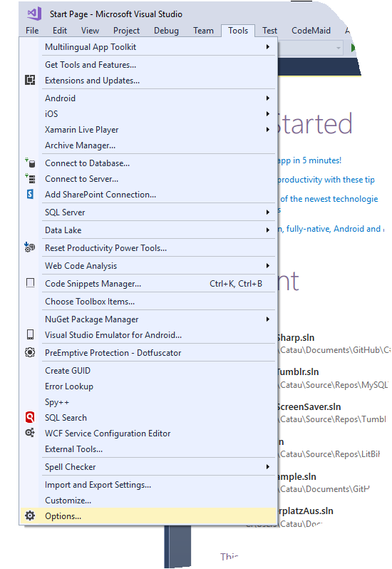Open recent solution ending 'Tumblr.sln'
392x569 pixels.
click(298, 371)
